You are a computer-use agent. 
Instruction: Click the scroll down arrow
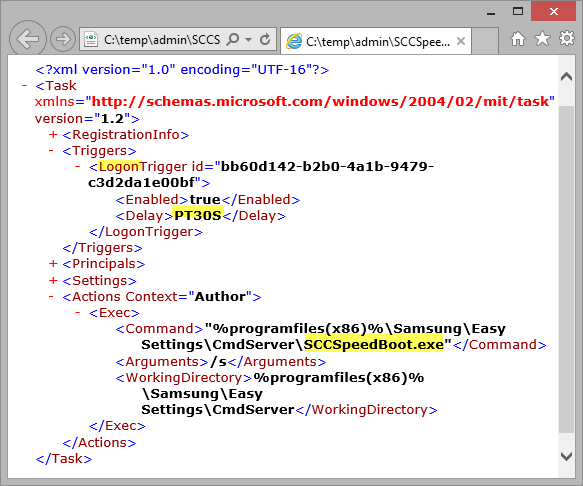click(566, 456)
